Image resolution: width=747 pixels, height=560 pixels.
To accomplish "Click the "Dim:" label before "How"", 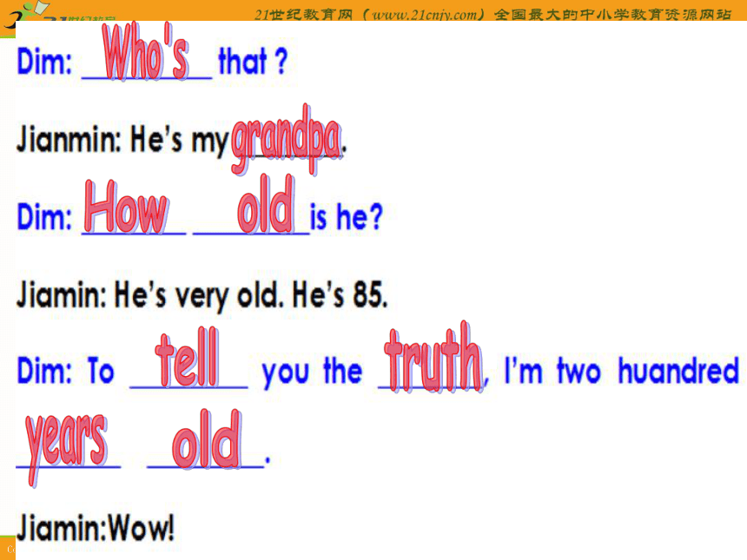I will [44, 216].
